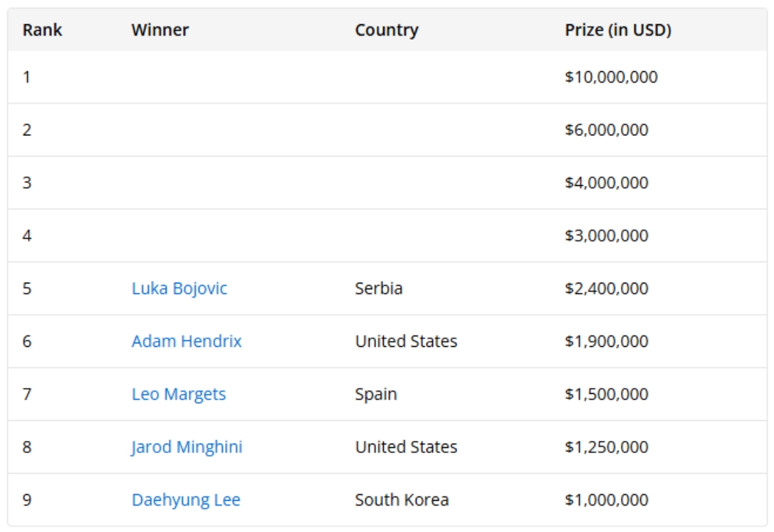Click the Prize (in USD) header
This screenshot has width=774, height=532.
point(618,31)
